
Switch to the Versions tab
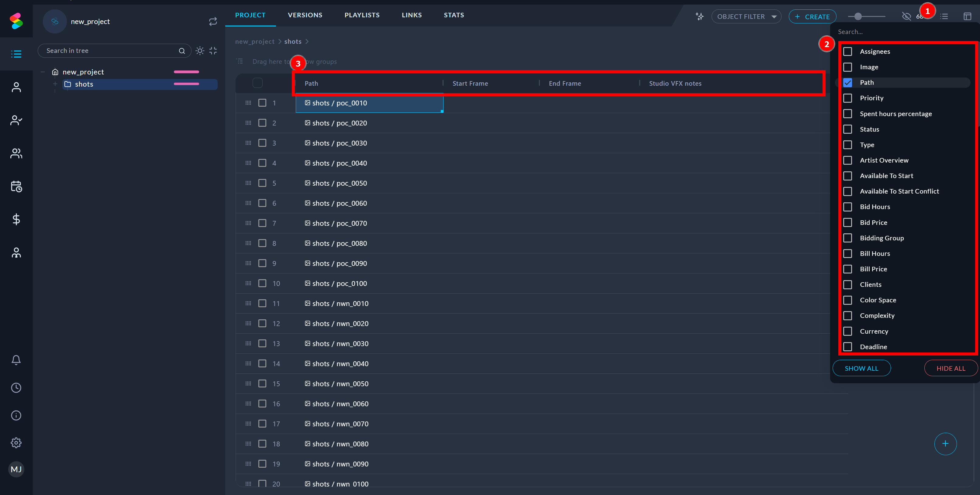(x=305, y=15)
